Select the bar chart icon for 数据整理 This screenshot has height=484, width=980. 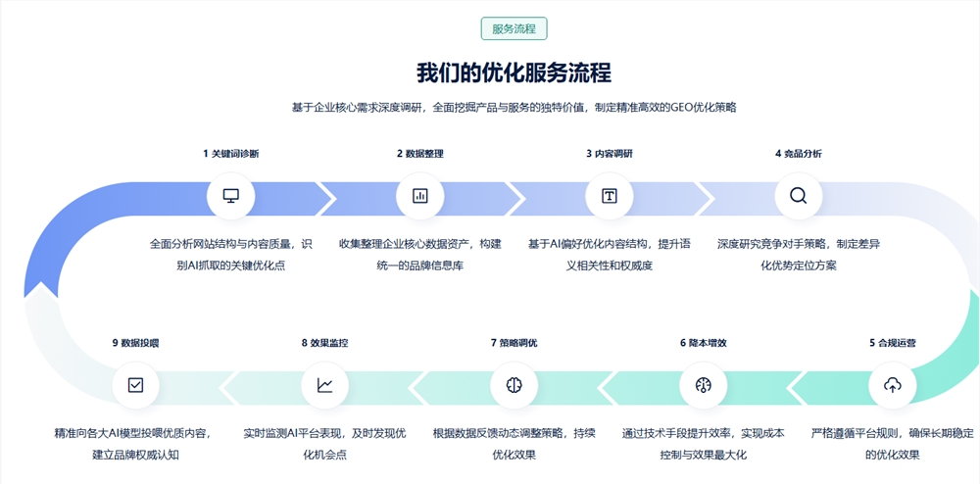pyautogui.click(x=420, y=196)
